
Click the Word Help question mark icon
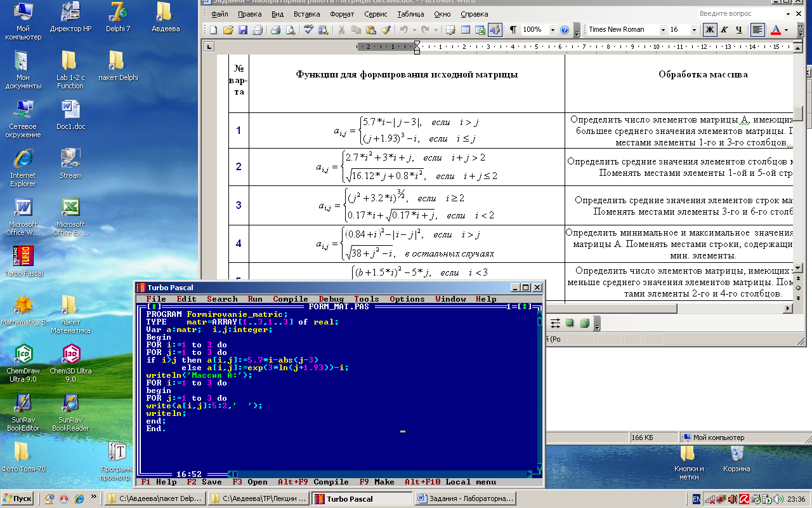point(565,30)
